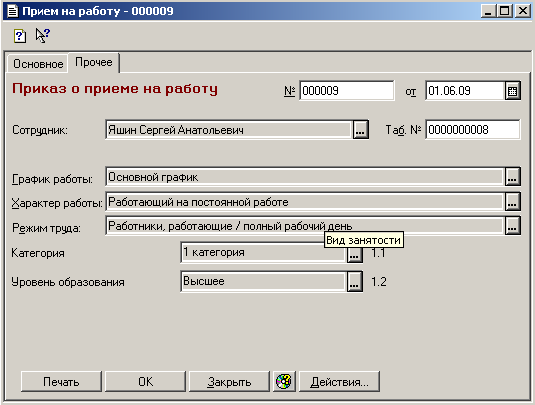This screenshot has height=405, width=535.
Task: Open the calendar picker next to date
Action: click(512, 91)
